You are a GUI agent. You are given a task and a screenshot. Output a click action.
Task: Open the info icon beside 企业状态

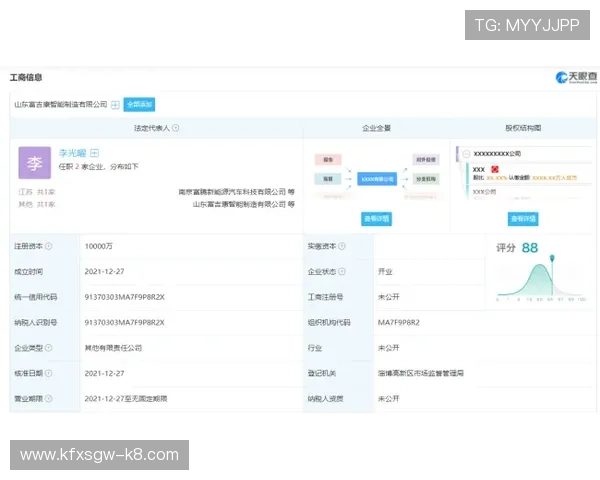point(342,271)
